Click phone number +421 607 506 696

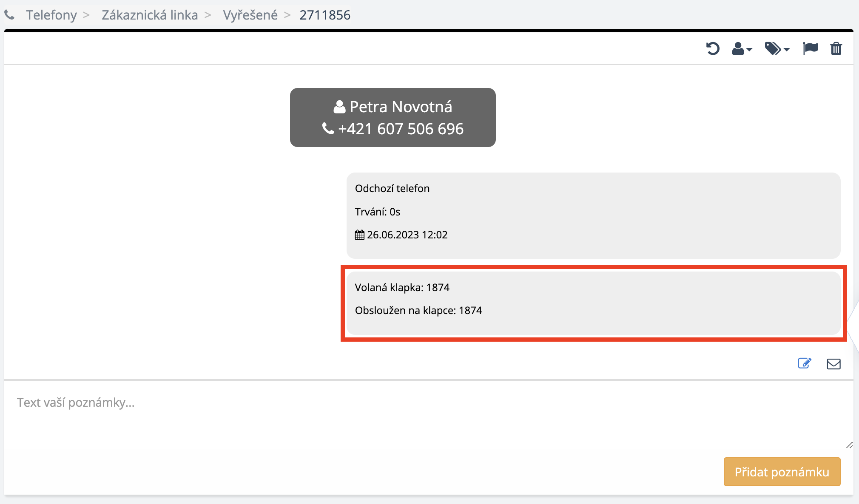[400, 129]
